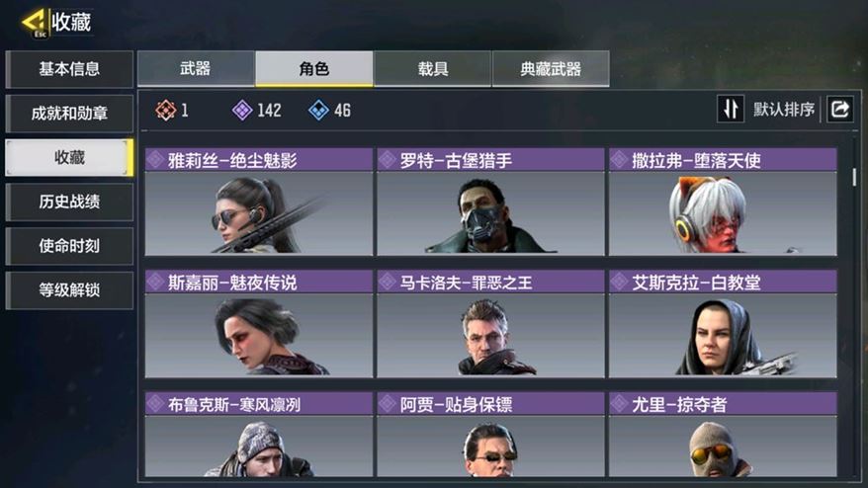Click the character list scrollbar

click(x=854, y=177)
